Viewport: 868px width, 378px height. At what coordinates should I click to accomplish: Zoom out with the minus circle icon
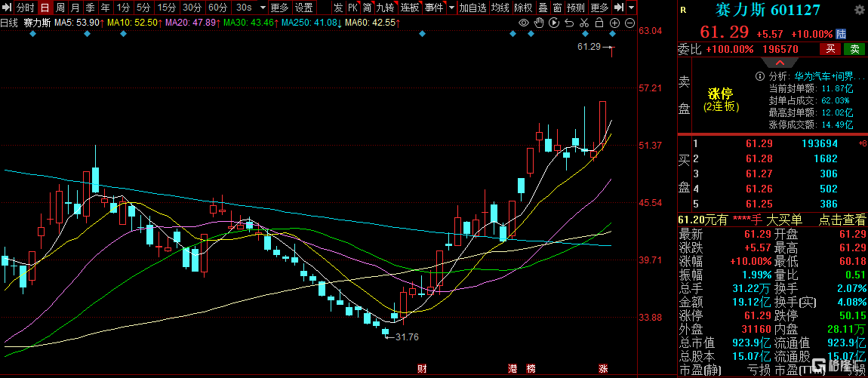(x=629, y=23)
